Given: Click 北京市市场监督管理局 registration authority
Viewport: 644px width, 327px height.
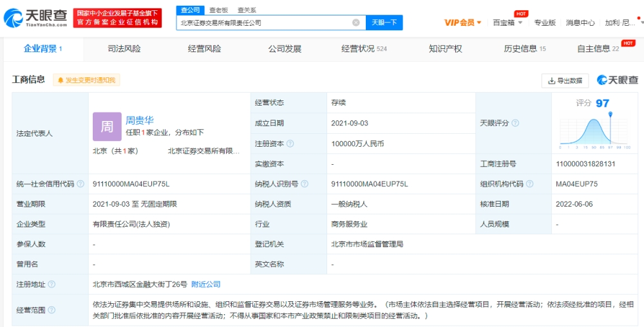Looking at the screenshot, I should pos(367,244).
